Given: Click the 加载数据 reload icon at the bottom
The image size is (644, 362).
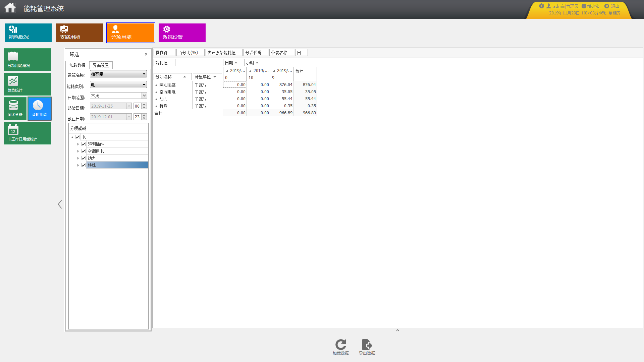Looking at the screenshot, I should tap(341, 345).
